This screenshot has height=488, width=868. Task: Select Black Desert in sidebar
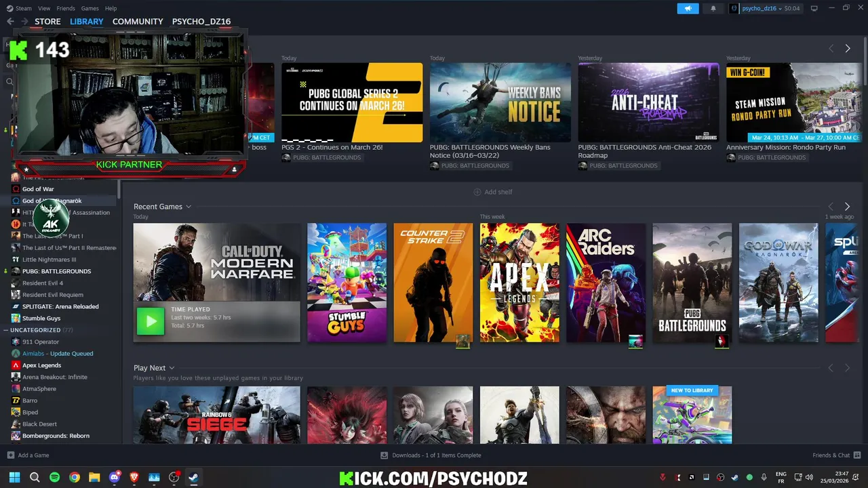click(x=39, y=424)
